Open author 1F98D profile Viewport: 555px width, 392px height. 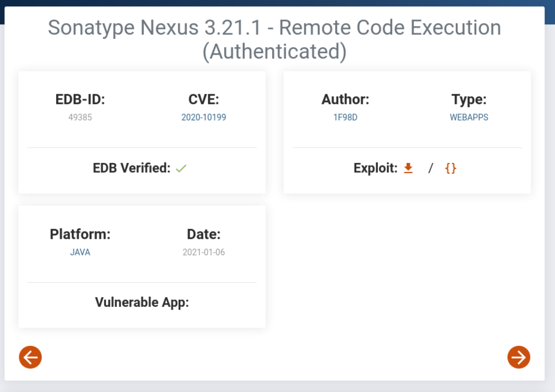point(345,117)
